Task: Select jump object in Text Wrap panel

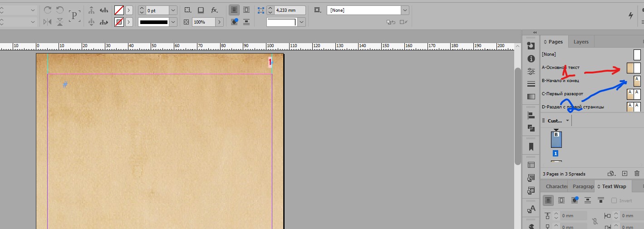Action: point(588,200)
